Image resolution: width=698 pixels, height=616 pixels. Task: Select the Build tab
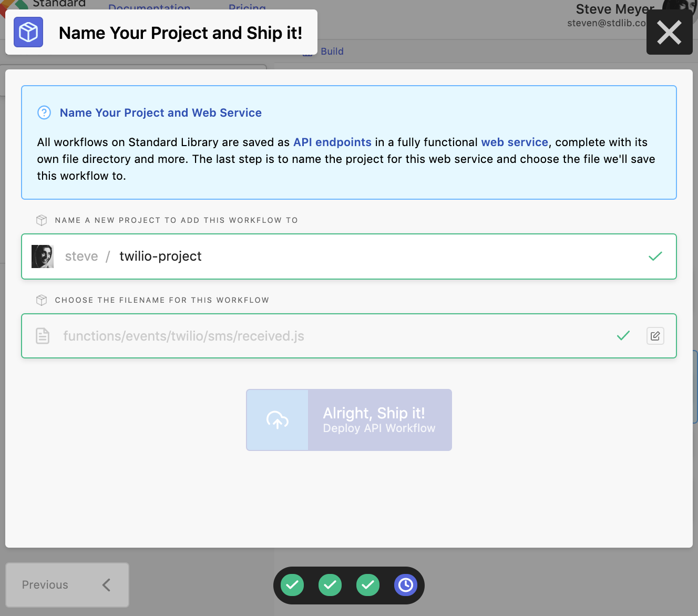point(331,51)
